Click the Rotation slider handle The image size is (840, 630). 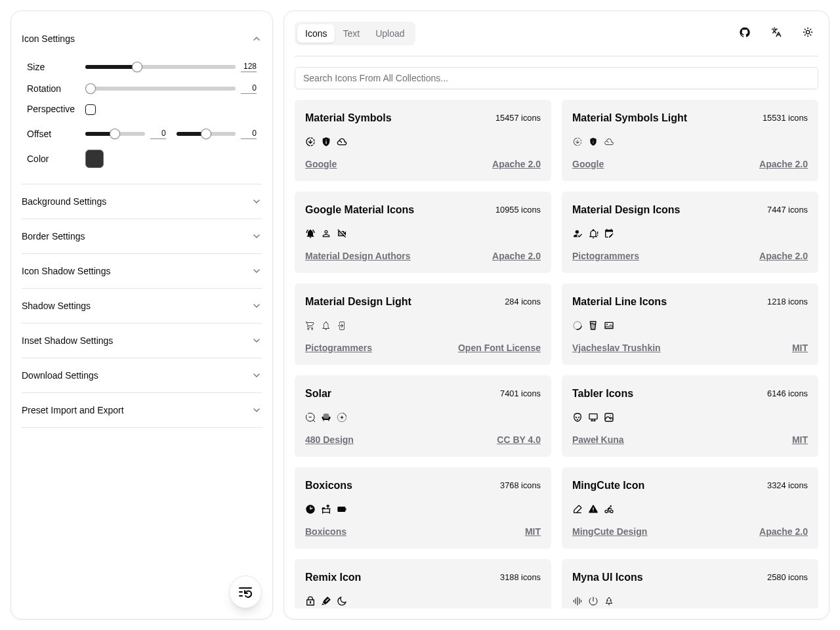coord(91,89)
